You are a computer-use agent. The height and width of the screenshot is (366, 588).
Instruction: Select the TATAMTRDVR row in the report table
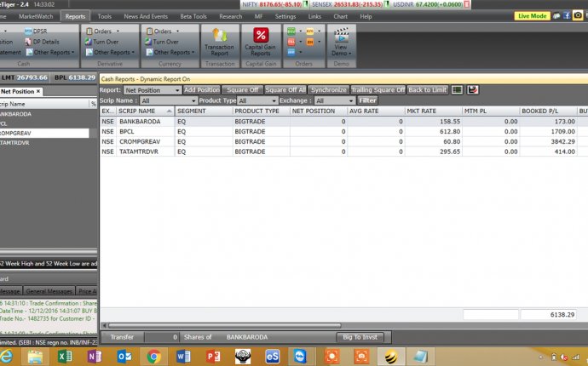coord(343,152)
